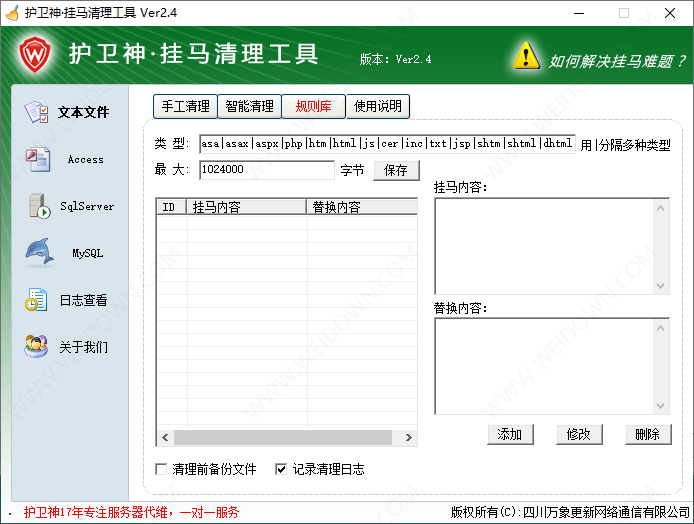The width and height of the screenshot is (694, 524).
Task: Open the 使用说明 tab
Action: click(x=378, y=106)
